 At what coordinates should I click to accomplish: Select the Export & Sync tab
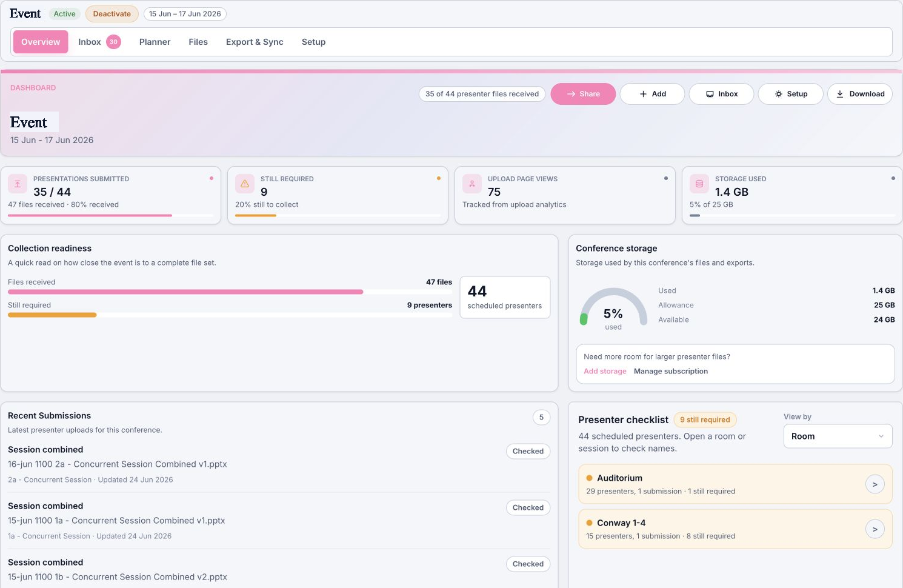[x=255, y=42]
